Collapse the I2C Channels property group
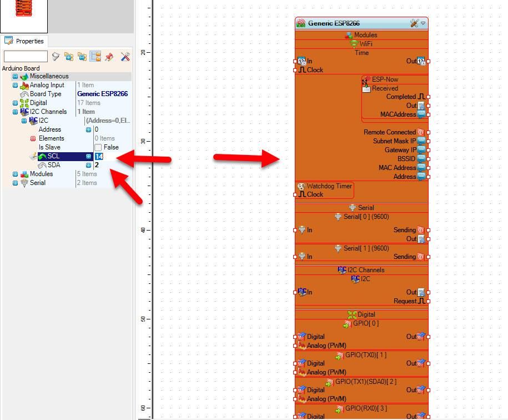Image resolution: width=508 pixels, height=420 pixels. click(x=15, y=112)
